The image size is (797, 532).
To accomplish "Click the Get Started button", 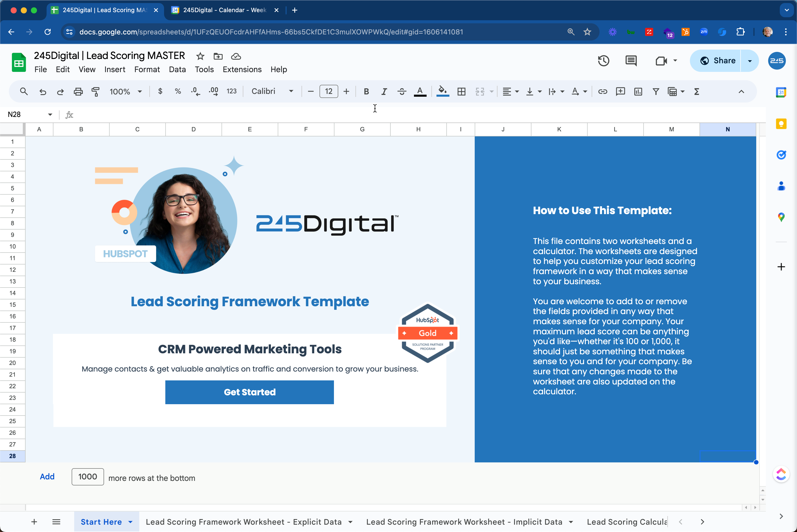I will [x=249, y=392].
